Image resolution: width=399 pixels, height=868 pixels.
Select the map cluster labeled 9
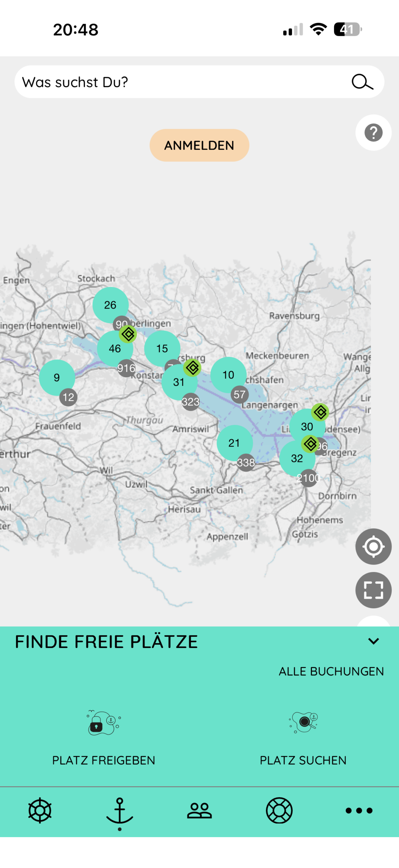tap(57, 377)
